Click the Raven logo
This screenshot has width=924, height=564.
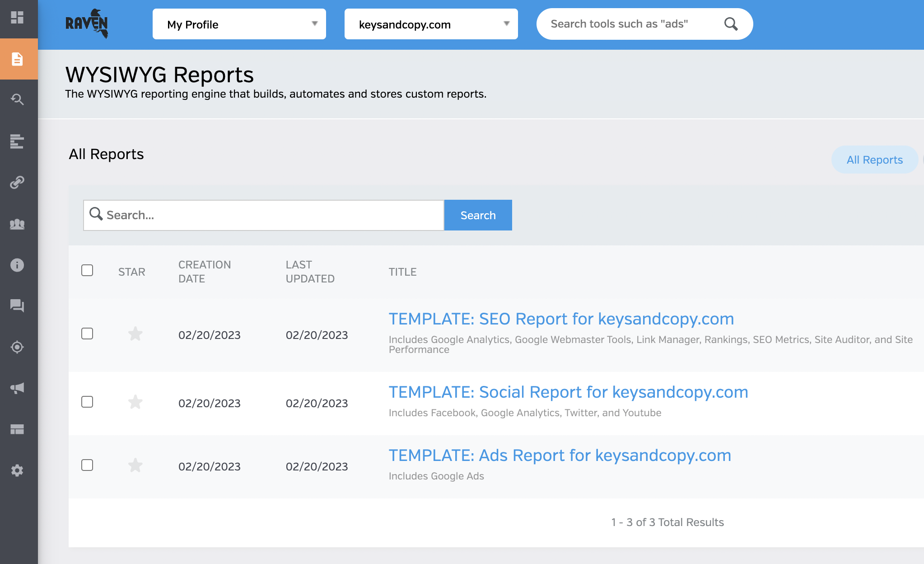click(87, 23)
